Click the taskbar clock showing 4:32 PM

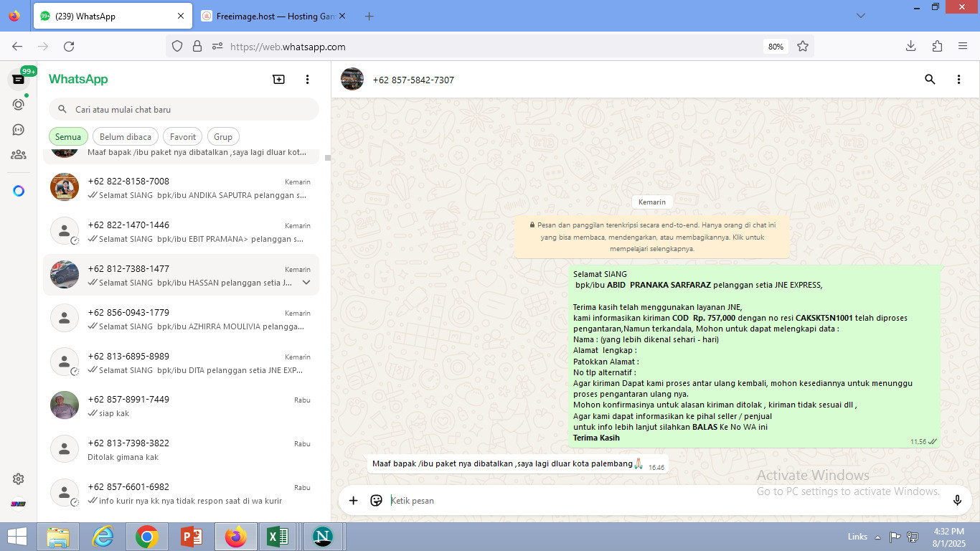tap(948, 537)
